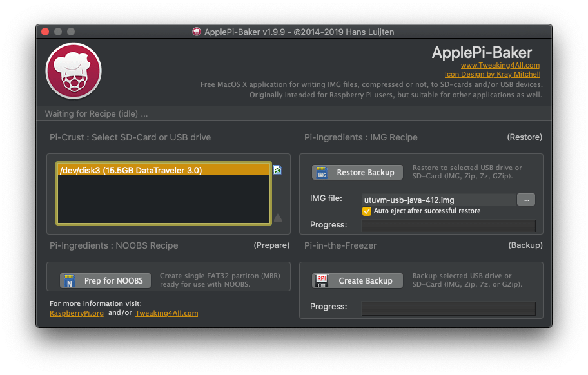Viewport: 588px width, 375px height.
Task: Toggle Auto eject after successful restore
Action: (367, 211)
